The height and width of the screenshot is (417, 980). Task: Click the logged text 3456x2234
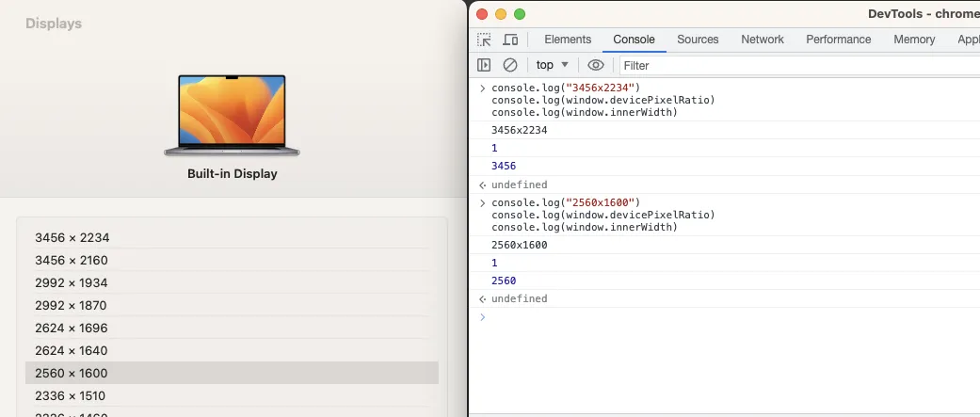(x=520, y=130)
